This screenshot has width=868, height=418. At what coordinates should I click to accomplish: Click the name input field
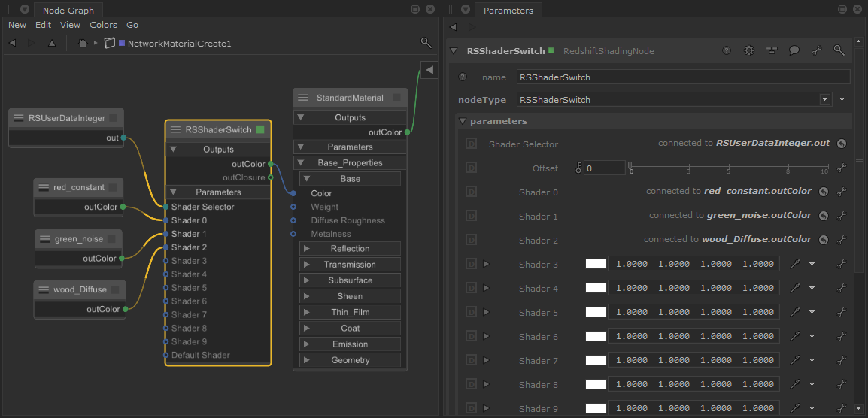point(683,77)
